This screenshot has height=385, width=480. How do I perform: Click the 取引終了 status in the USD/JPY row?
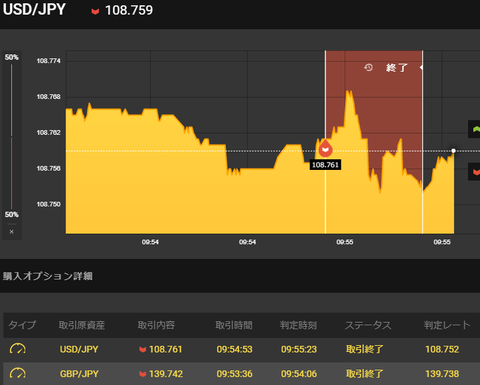pos(365,349)
